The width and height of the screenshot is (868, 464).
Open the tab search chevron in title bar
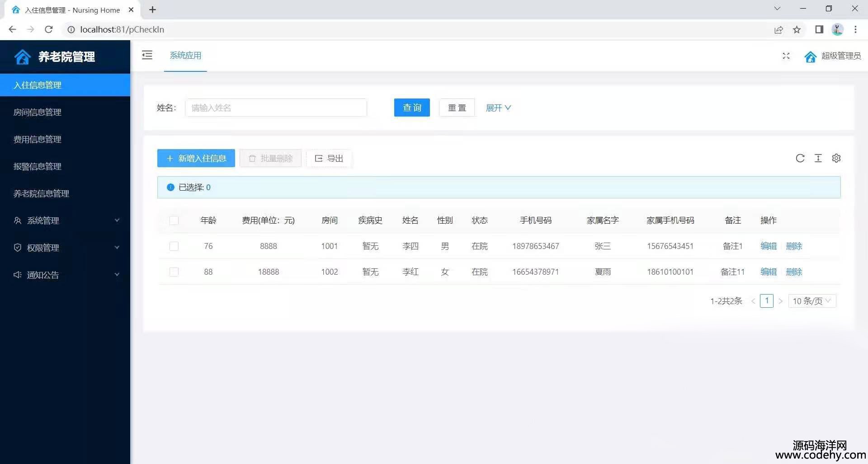[777, 9]
